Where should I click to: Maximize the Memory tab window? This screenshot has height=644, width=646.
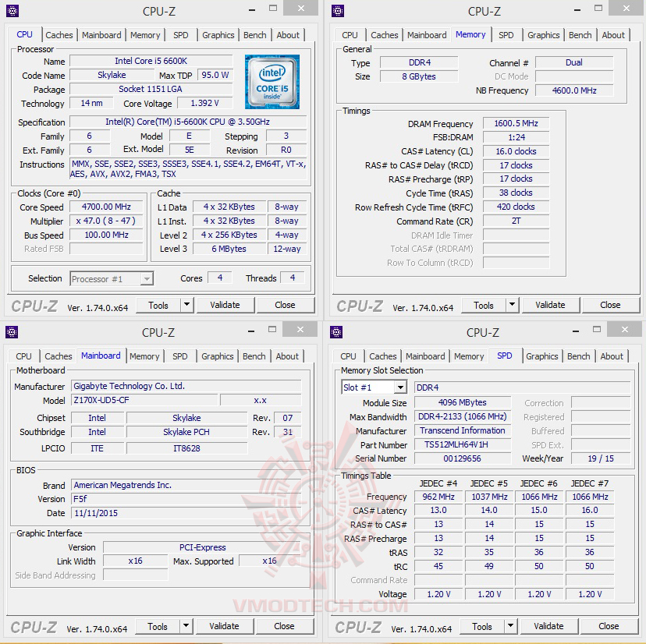(598, 9)
